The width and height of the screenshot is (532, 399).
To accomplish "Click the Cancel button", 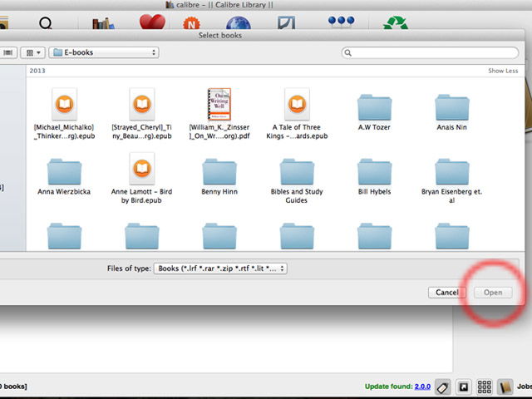I will 447,293.
